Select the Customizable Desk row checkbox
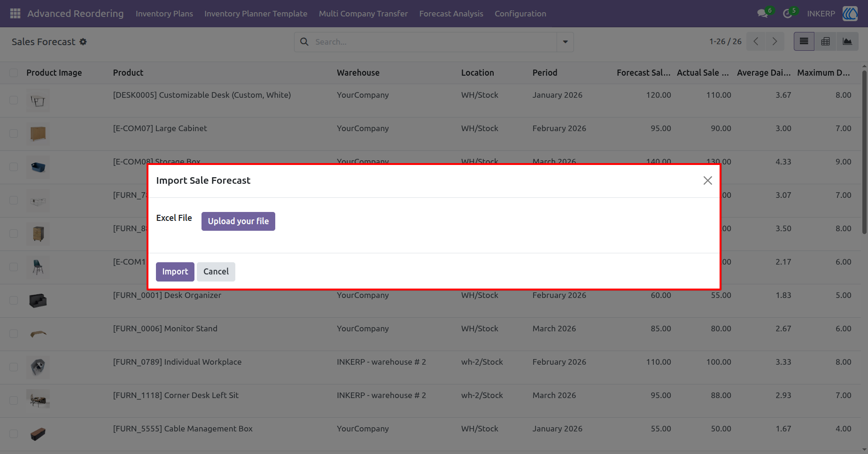 pos(14,100)
